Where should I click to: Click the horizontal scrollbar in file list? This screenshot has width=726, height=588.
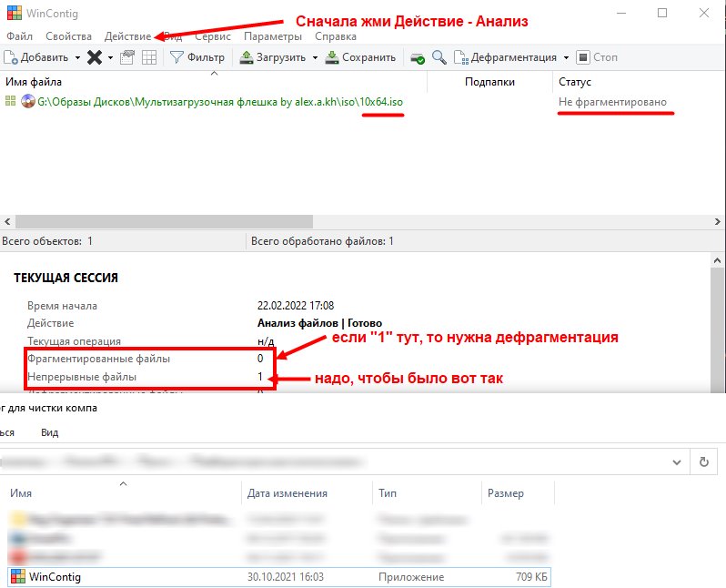(164, 221)
